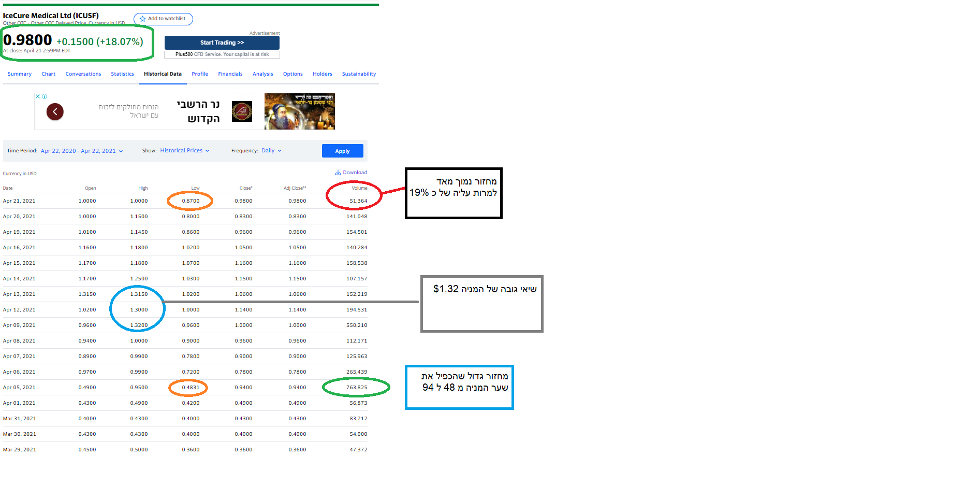Click the volume 141,048 cell
The height and width of the screenshot is (484, 980).
click(357, 217)
